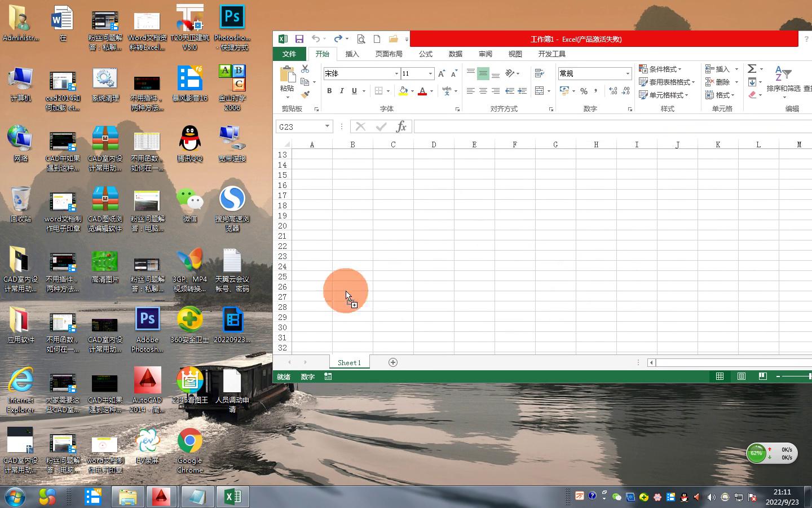The image size is (812, 508).
Task: Open the font name 宋体 dropdown
Action: coord(396,73)
